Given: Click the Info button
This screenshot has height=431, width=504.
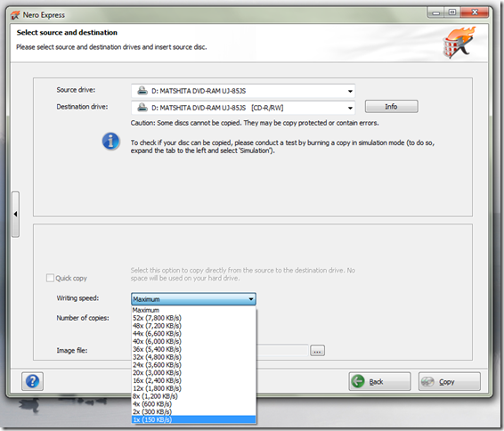Looking at the screenshot, I should (x=391, y=106).
